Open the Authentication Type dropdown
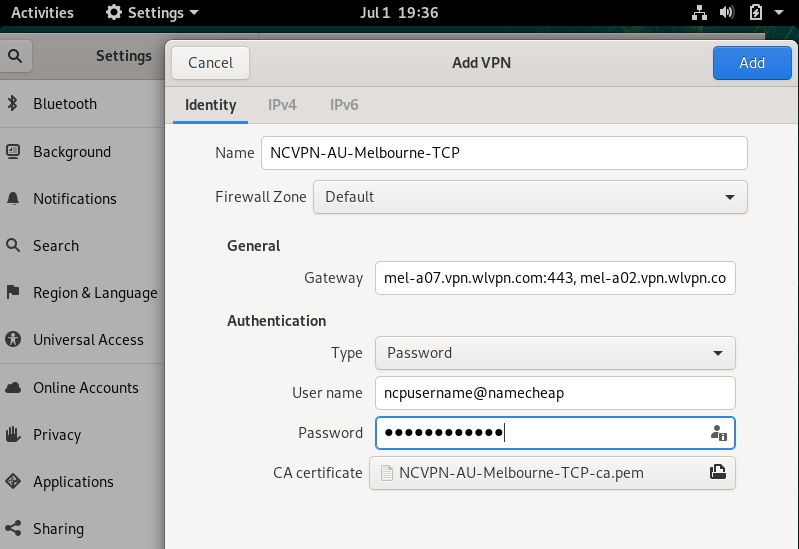 (555, 353)
